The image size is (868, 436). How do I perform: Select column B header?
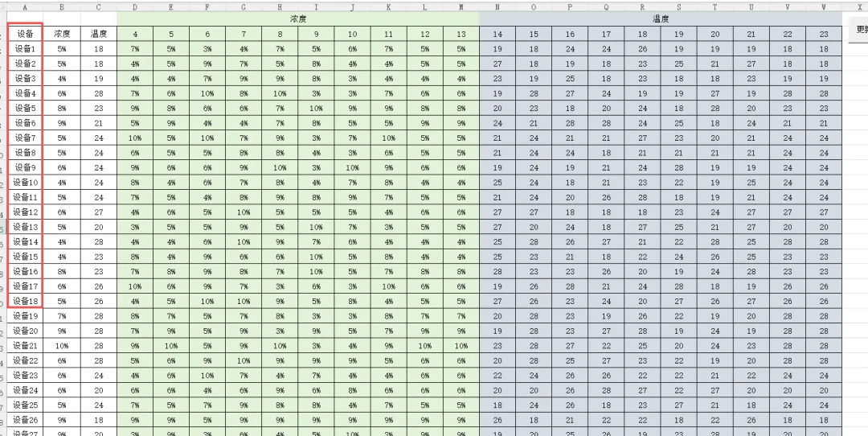(62, 6)
